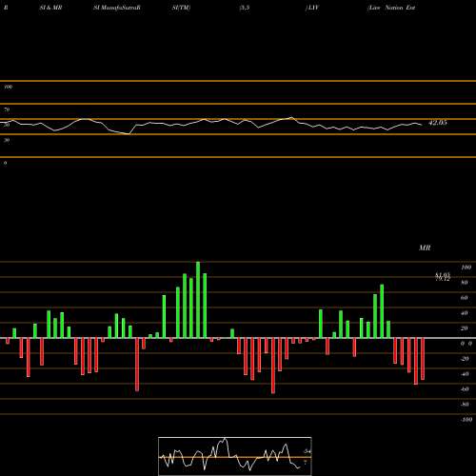
Task: Click the 70 level label on the RSI chart
Action: pyautogui.click(x=7, y=109)
